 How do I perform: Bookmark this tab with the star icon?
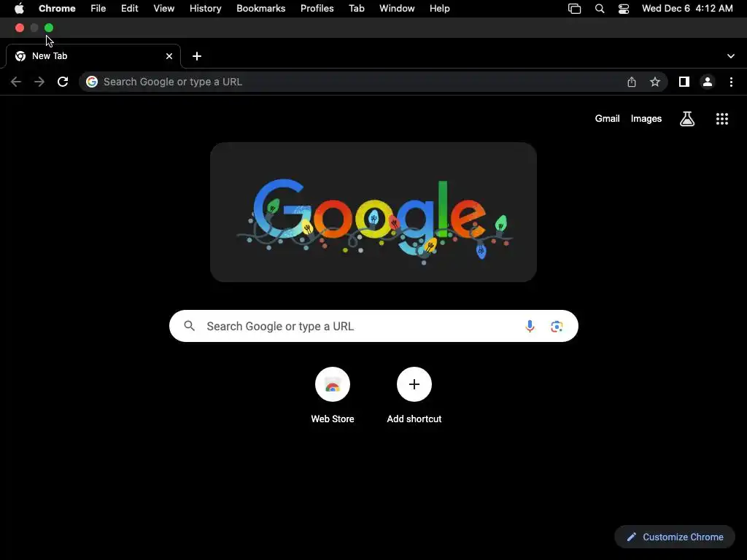point(655,82)
